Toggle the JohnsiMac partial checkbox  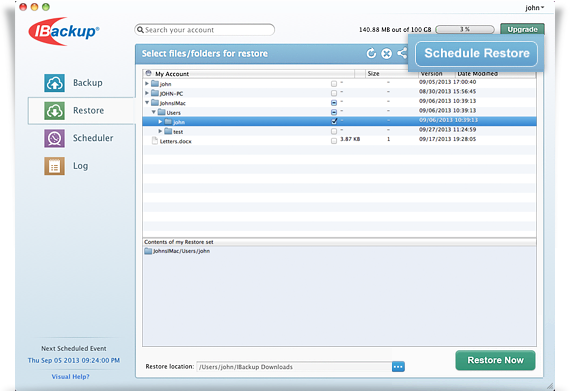tap(334, 103)
